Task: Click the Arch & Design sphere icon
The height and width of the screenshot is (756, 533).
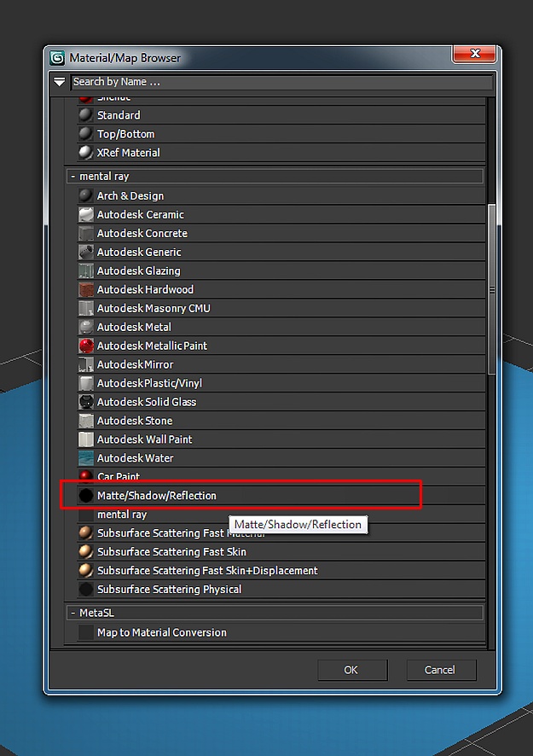Action: coord(86,195)
